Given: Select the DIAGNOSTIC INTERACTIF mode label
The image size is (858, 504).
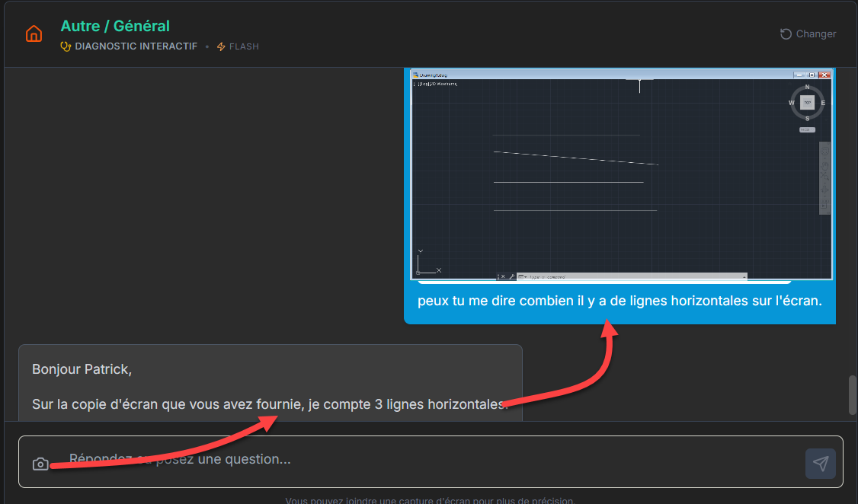Looking at the screenshot, I should click(136, 46).
